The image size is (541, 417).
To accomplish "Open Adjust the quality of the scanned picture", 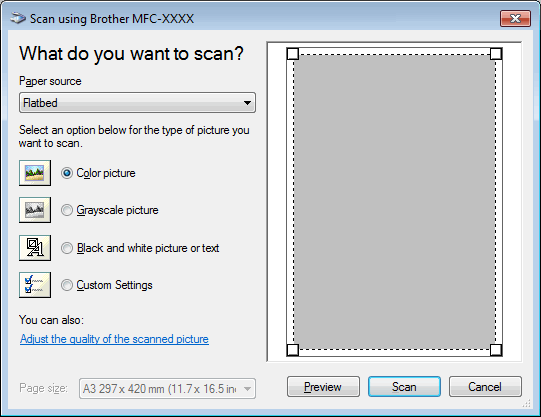I will coord(114,339).
